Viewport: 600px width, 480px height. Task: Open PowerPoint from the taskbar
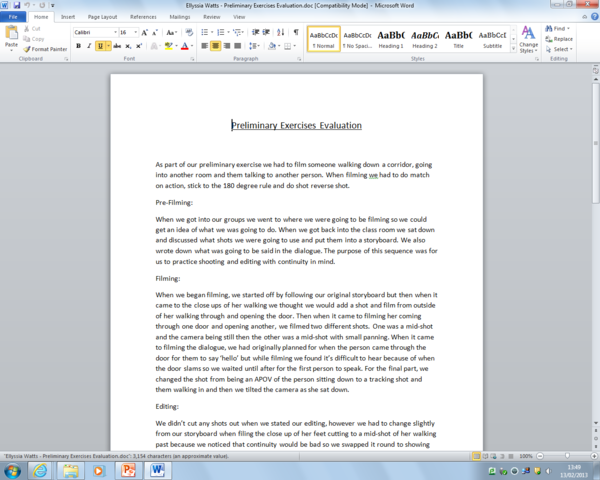click(128, 470)
